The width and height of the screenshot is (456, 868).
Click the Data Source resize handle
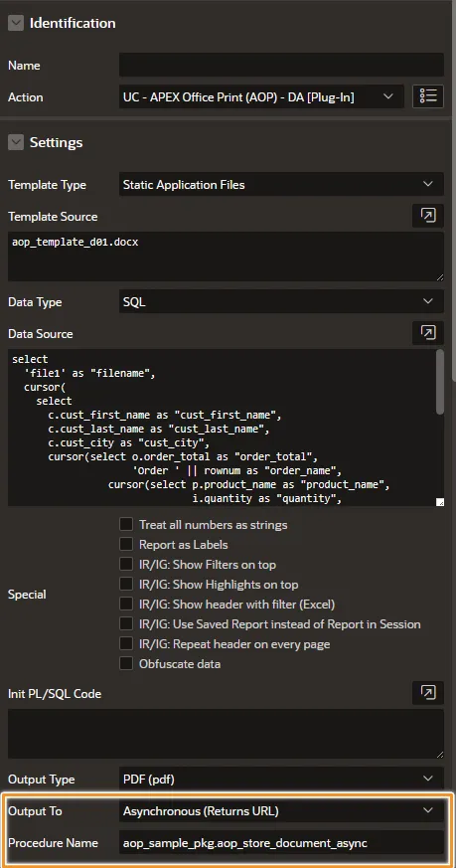tap(440, 502)
